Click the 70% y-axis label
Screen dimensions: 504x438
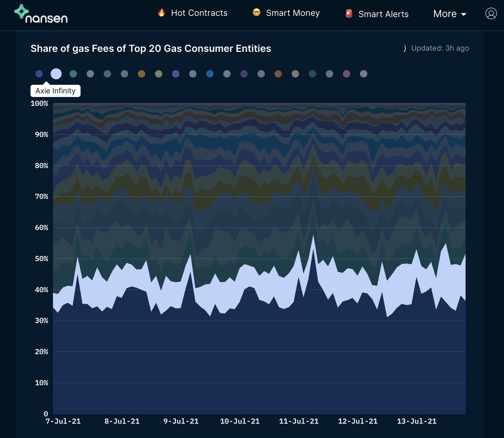[41, 196]
